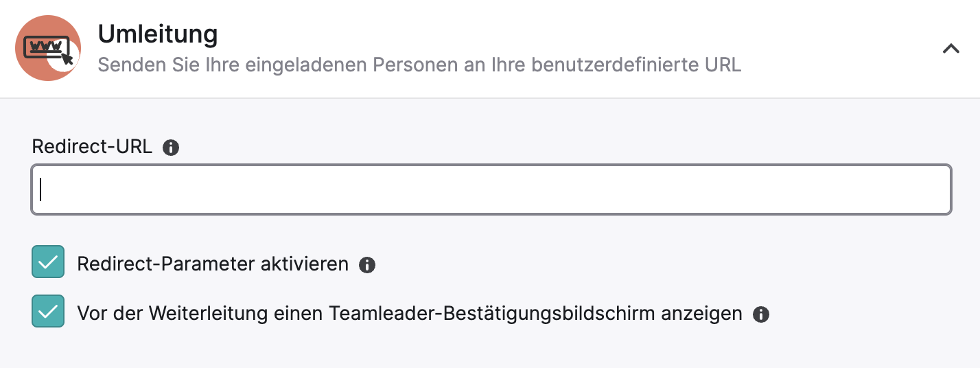Open info icon beside Teamleader-Bestätigungsbildschirm option
This screenshot has height=368, width=980.
[x=760, y=314]
